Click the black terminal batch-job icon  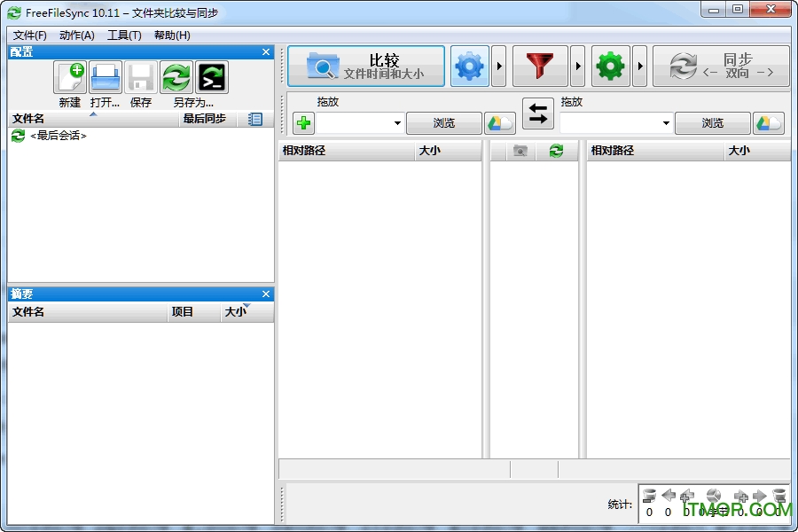tap(212, 77)
